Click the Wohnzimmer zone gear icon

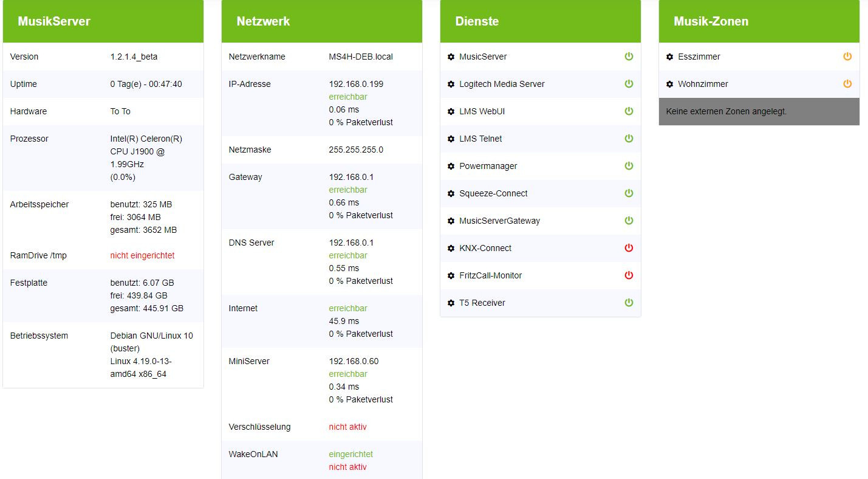[x=669, y=84]
